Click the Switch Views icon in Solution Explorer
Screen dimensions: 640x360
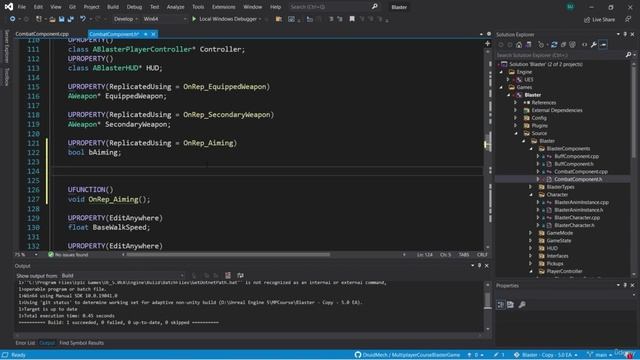click(x=529, y=45)
